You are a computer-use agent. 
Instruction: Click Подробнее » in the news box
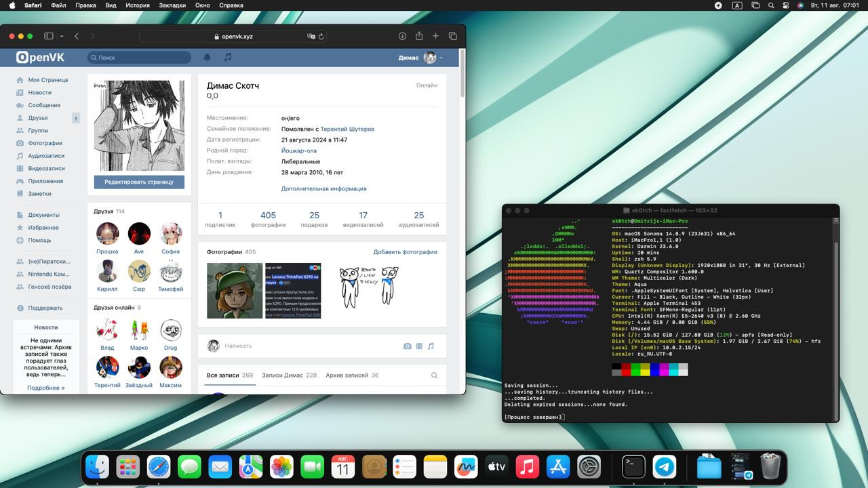[x=46, y=388]
